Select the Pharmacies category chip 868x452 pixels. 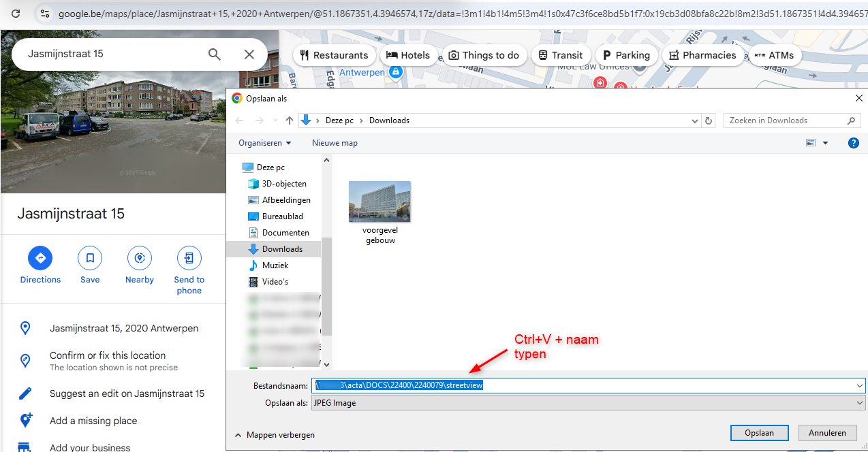pos(703,55)
